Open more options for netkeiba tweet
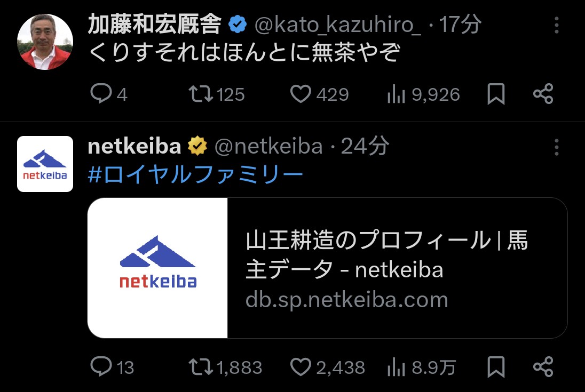Screen dimensions: 585x392 click(557, 147)
